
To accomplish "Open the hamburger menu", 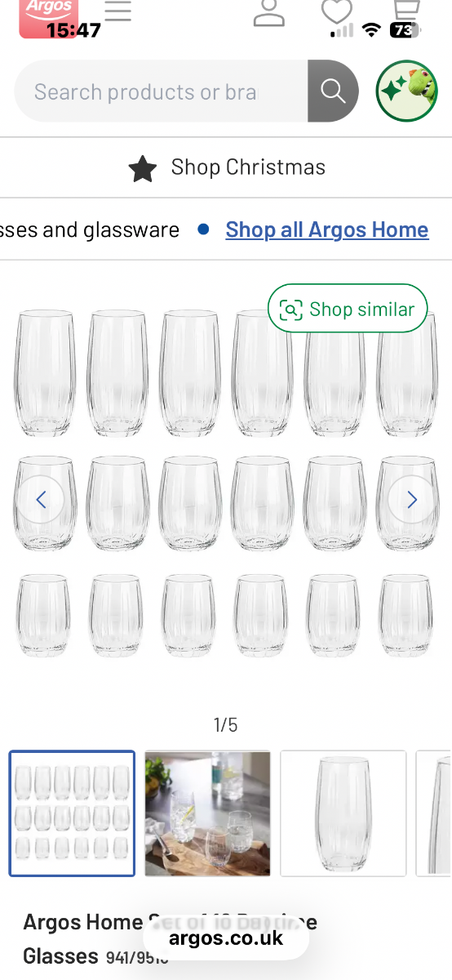I will pyautogui.click(x=118, y=11).
